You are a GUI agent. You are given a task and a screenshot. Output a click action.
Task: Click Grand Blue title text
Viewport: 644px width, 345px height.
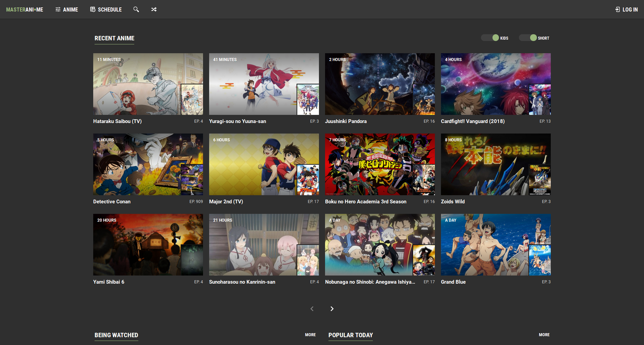pos(453,282)
